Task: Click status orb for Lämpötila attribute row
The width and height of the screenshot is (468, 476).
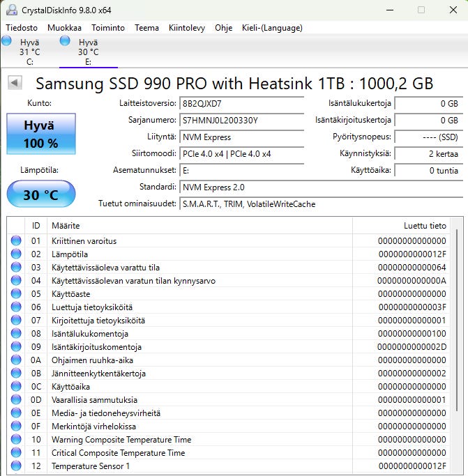Action: pyautogui.click(x=16, y=254)
